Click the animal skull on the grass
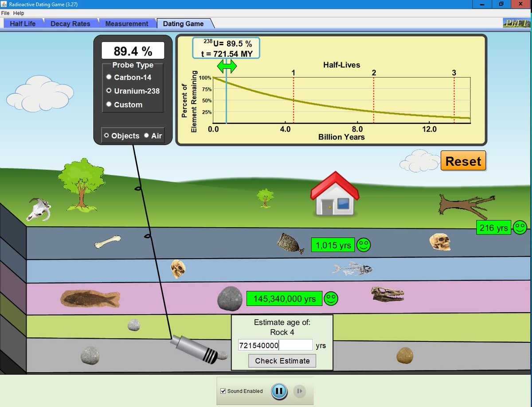The width and height of the screenshot is (532, 407). pyautogui.click(x=39, y=209)
